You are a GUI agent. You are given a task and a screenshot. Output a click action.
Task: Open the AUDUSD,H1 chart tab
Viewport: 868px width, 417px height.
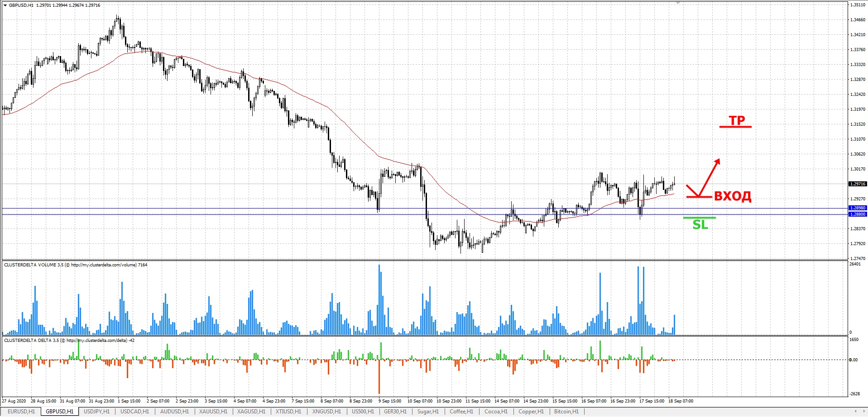(174, 412)
